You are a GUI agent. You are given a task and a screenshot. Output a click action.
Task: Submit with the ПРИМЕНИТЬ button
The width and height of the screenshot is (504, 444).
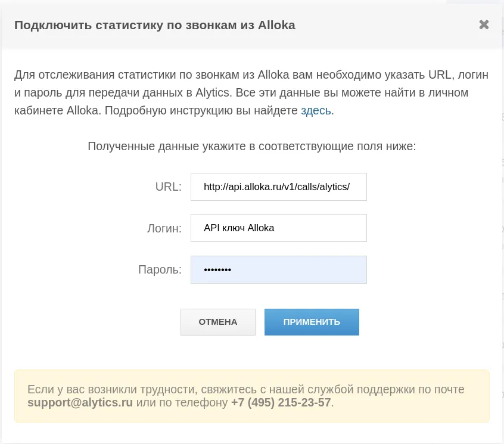click(312, 322)
